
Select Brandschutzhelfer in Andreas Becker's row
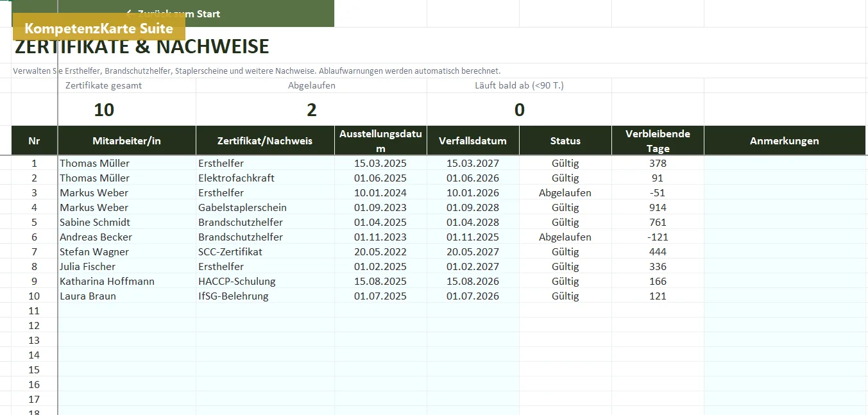pos(265,237)
